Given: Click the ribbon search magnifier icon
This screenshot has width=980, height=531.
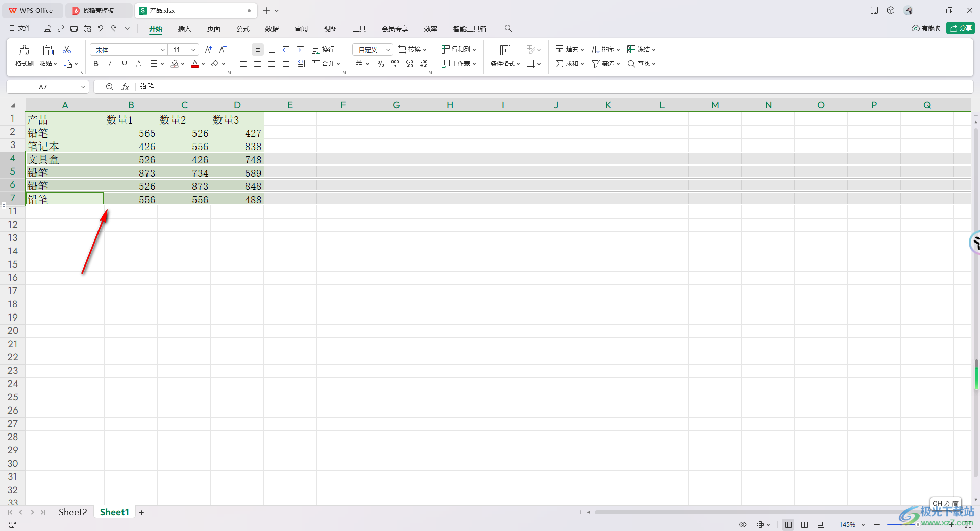Looking at the screenshot, I should click(508, 29).
